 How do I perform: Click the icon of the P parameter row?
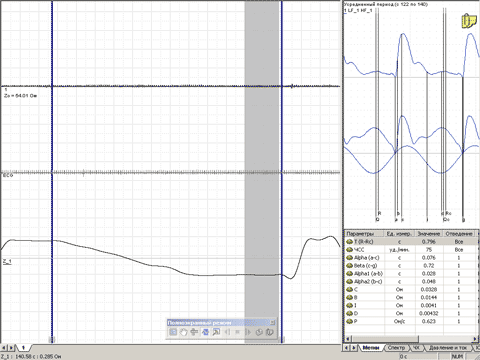(349, 321)
